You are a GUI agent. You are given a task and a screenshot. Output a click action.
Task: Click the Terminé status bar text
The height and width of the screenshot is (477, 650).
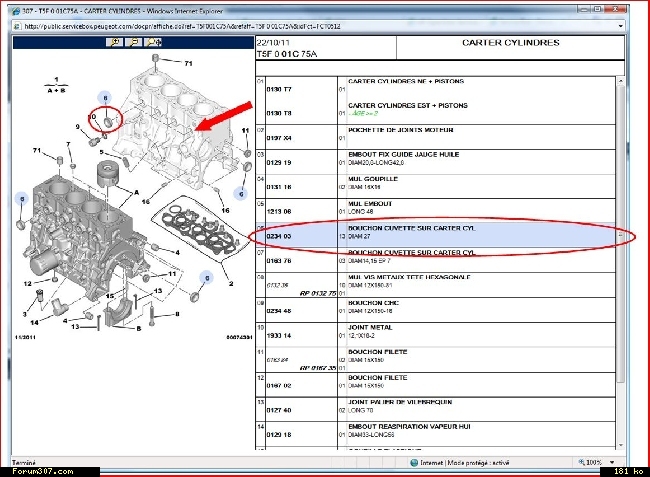click(x=24, y=462)
